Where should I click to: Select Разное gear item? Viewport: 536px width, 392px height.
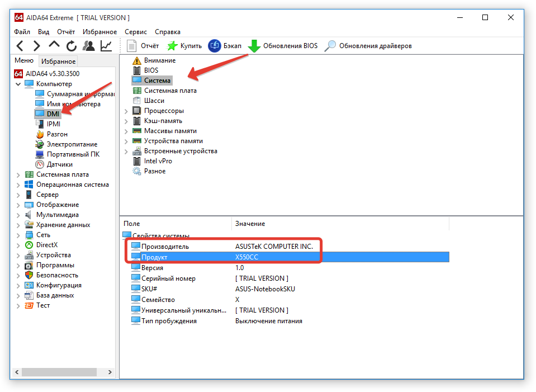(x=149, y=171)
